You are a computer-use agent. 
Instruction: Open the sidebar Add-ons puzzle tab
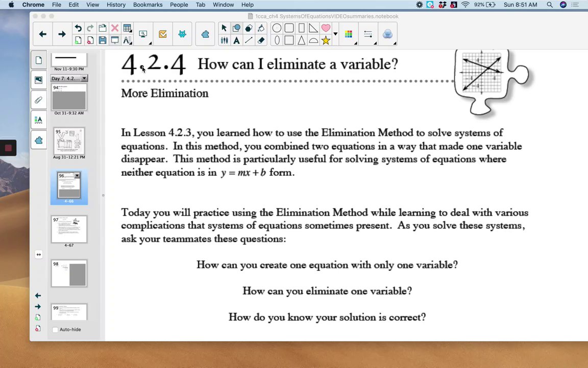tap(39, 140)
